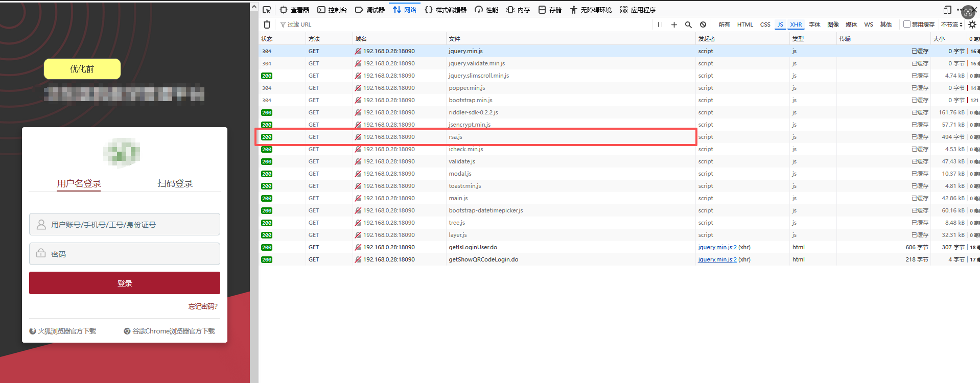Screen dimensions: 980x383
Task: Click insecure lock icon on layer.js row
Action: (x=358, y=235)
